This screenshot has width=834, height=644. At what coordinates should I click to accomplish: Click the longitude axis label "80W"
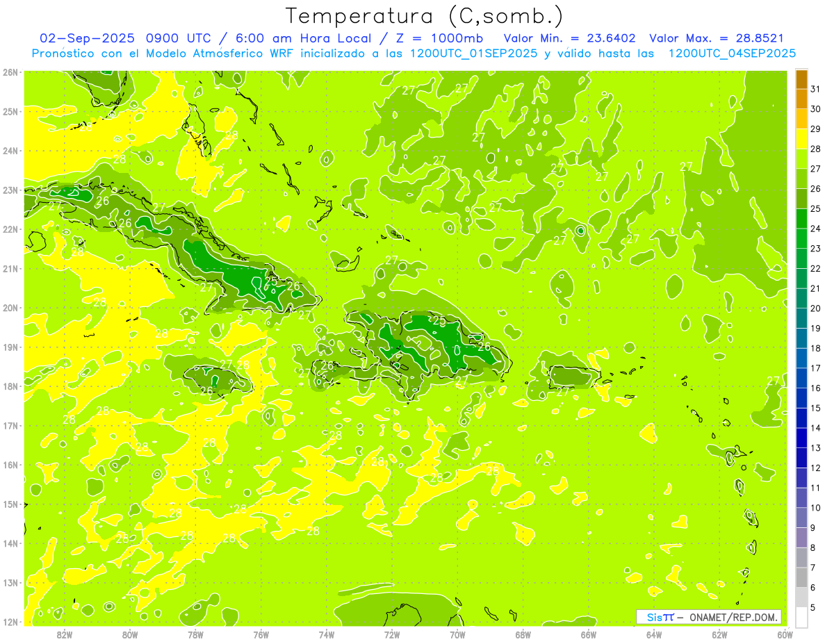130,634
